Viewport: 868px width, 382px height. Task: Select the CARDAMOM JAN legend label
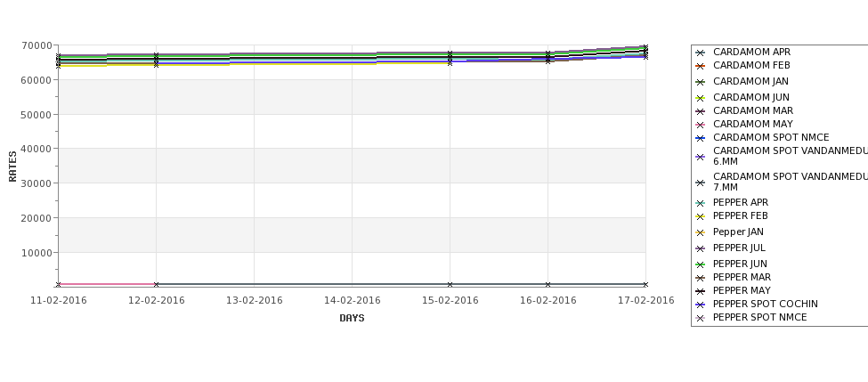pos(750,81)
